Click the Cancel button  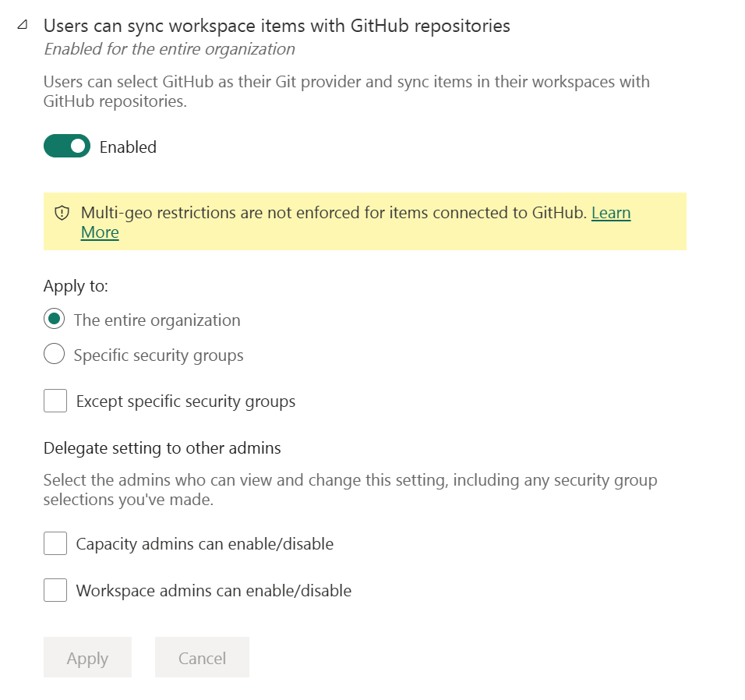click(202, 657)
